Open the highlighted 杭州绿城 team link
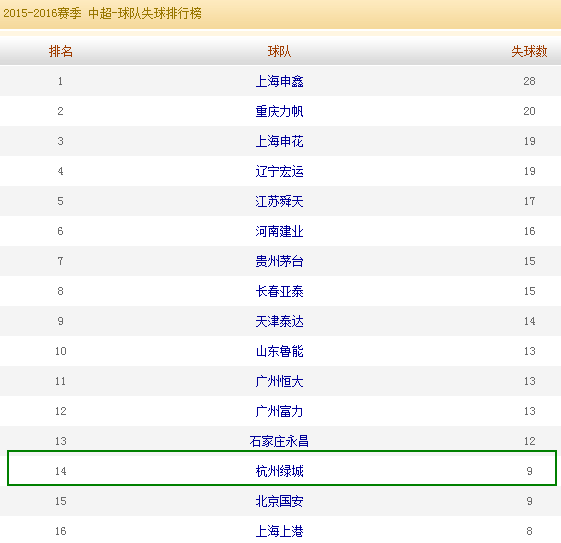Screen dimensions: 561x543 coord(279,471)
